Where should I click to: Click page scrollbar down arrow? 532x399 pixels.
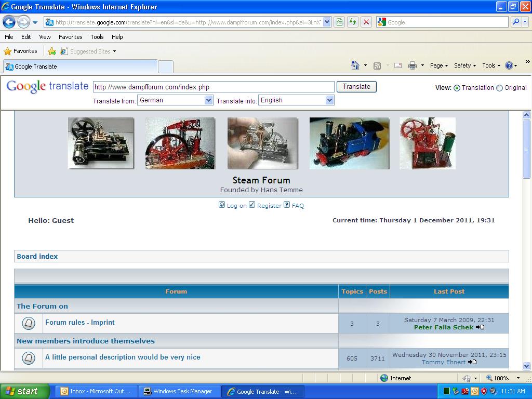(x=527, y=366)
